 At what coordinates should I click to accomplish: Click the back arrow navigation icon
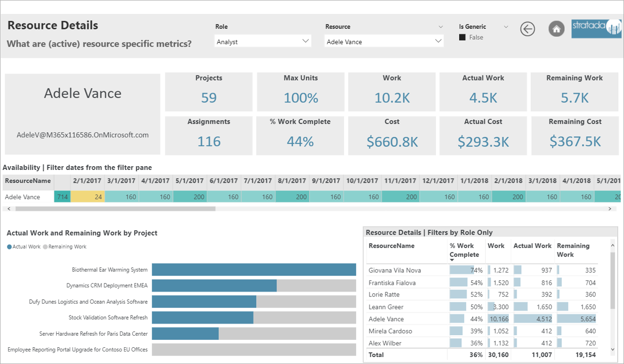click(x=528, y=29)
